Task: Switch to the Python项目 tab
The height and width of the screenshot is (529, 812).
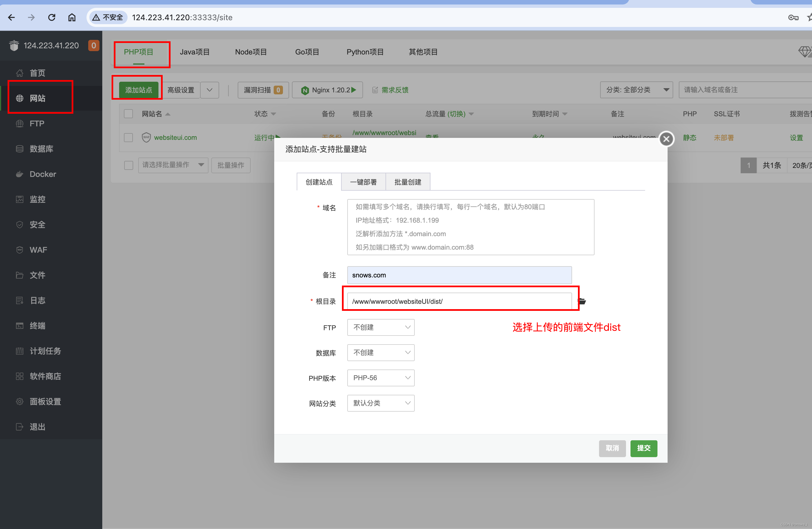Action: click(x=365, y=52)
